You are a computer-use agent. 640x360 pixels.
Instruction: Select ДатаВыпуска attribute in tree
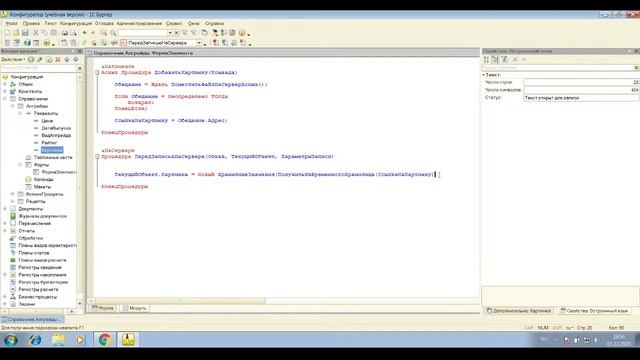pyautogui.click(x=56, y=128)
